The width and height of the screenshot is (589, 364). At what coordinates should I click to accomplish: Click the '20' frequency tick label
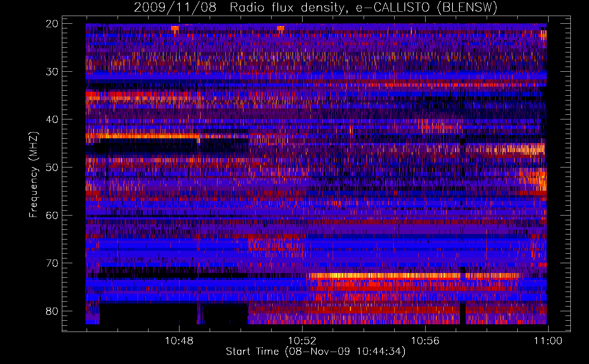pos(52,24)
